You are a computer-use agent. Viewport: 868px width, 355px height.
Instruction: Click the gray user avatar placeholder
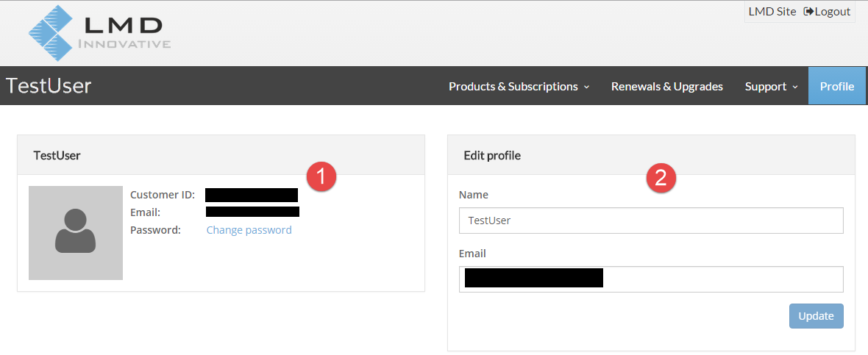point(76,232)
